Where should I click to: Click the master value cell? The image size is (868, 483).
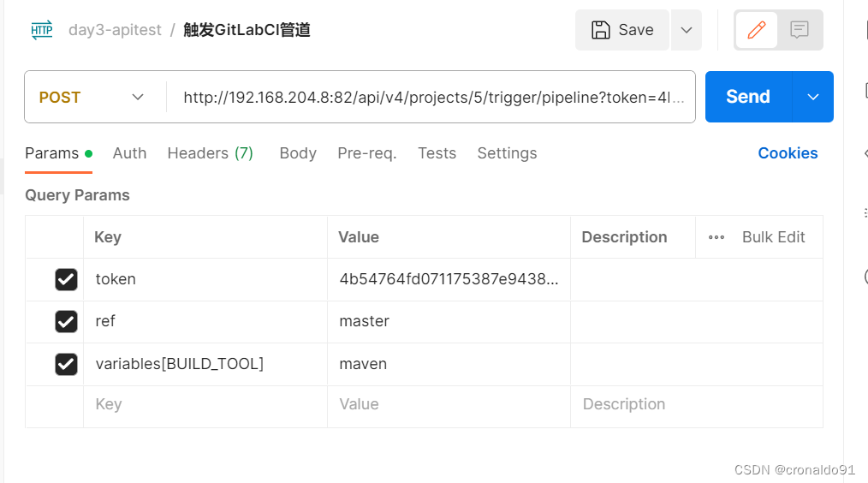click(449, 321)
